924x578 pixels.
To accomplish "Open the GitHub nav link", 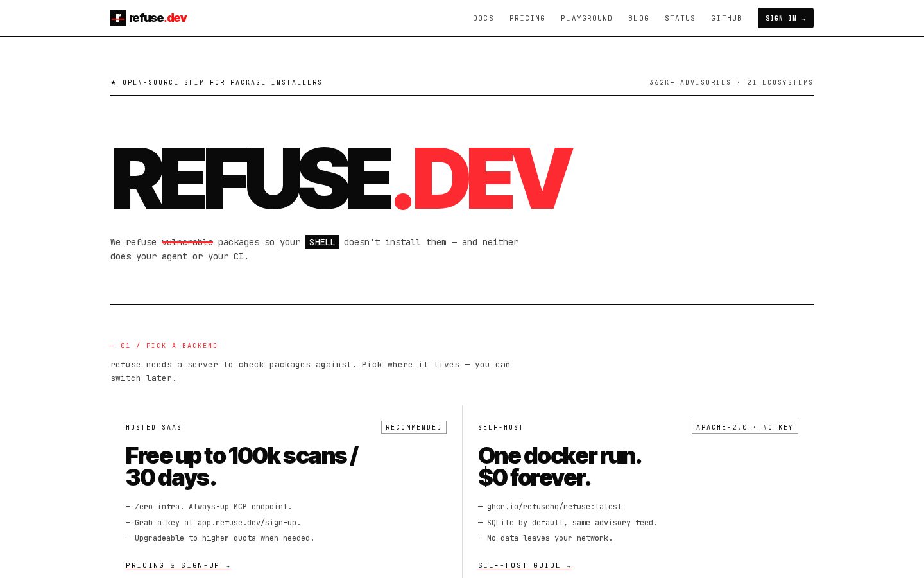I will (x=726, y=18).
